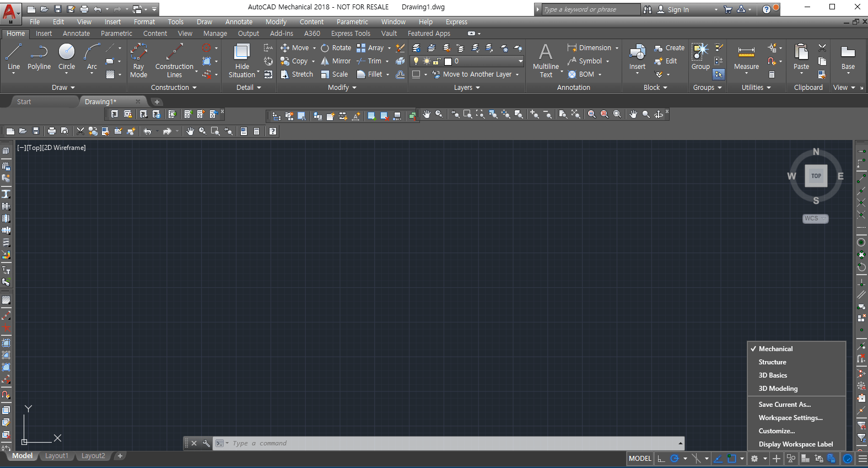Click the Paste clipboard icon
The height and width of the screenshot is (468, 868).
801,58
